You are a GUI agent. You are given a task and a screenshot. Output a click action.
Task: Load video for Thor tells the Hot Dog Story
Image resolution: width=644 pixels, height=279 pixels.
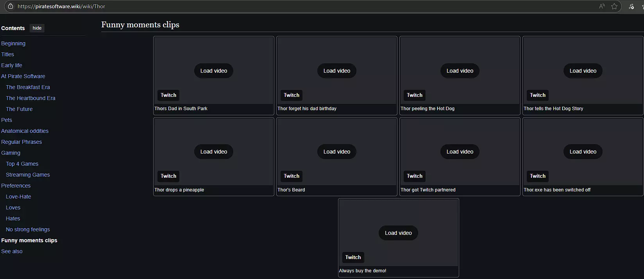pyautogui.click(x=583, y=71)
